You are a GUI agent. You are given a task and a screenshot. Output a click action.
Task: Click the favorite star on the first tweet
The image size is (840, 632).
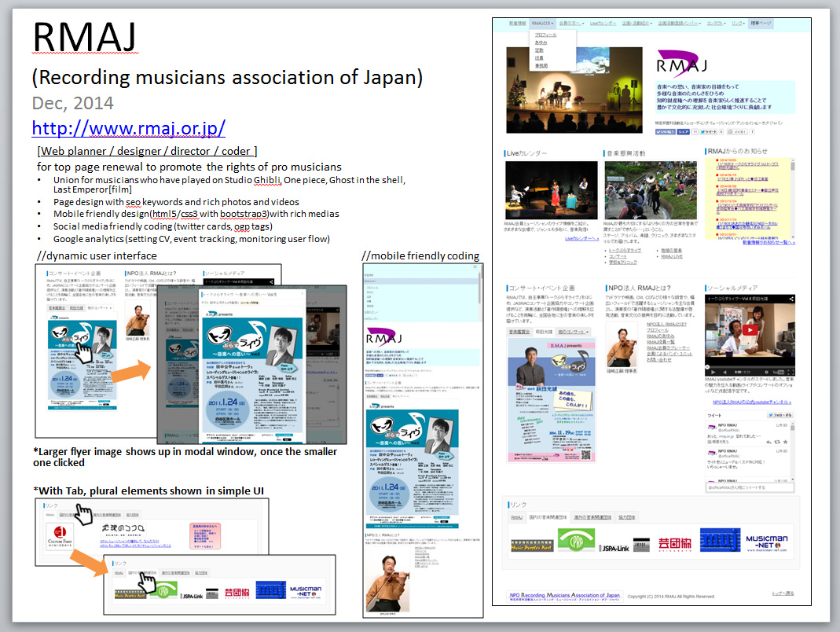click(x=786, y=443)
